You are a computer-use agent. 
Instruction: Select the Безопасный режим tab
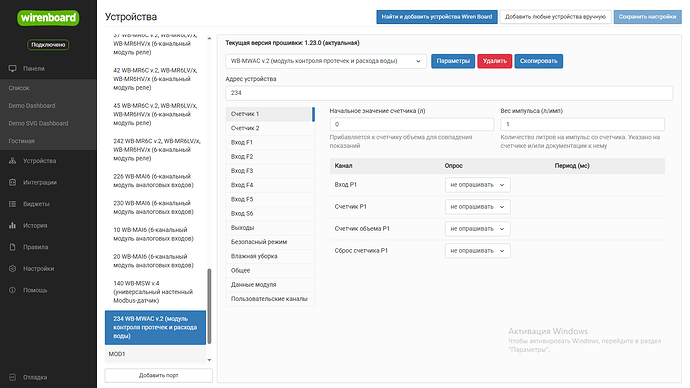click(x=270, y=242)
